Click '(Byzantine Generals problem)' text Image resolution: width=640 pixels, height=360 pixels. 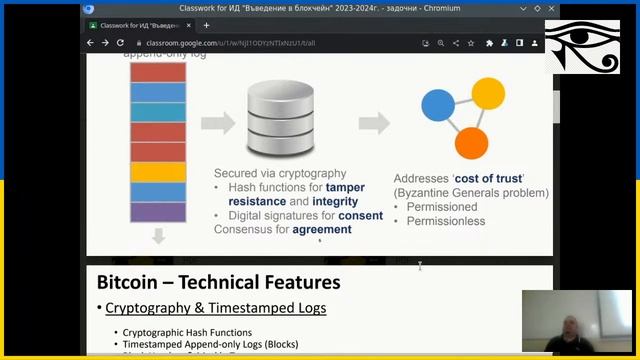471,193
